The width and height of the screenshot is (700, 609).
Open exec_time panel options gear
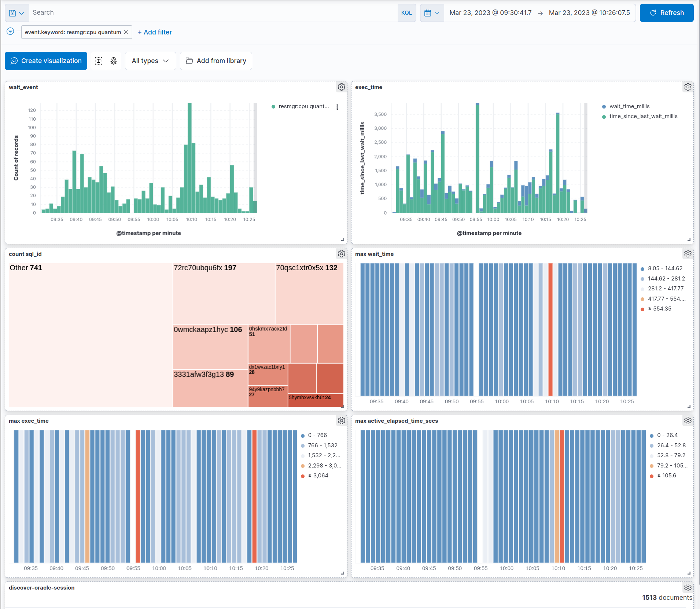[688, 87]
